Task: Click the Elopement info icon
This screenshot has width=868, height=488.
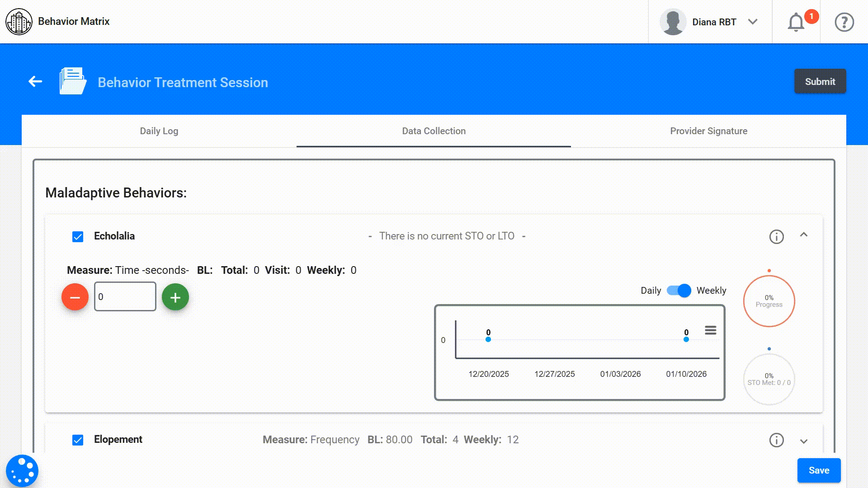Action: pos(776,440)
